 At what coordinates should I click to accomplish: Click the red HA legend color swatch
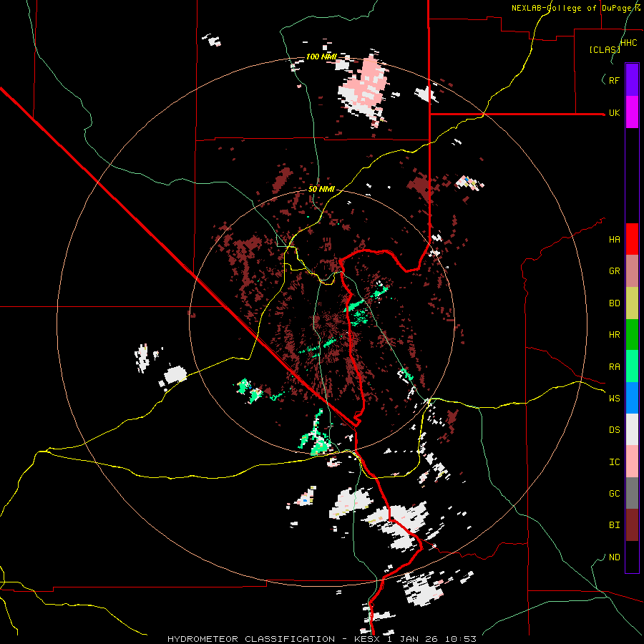[632, 239]
